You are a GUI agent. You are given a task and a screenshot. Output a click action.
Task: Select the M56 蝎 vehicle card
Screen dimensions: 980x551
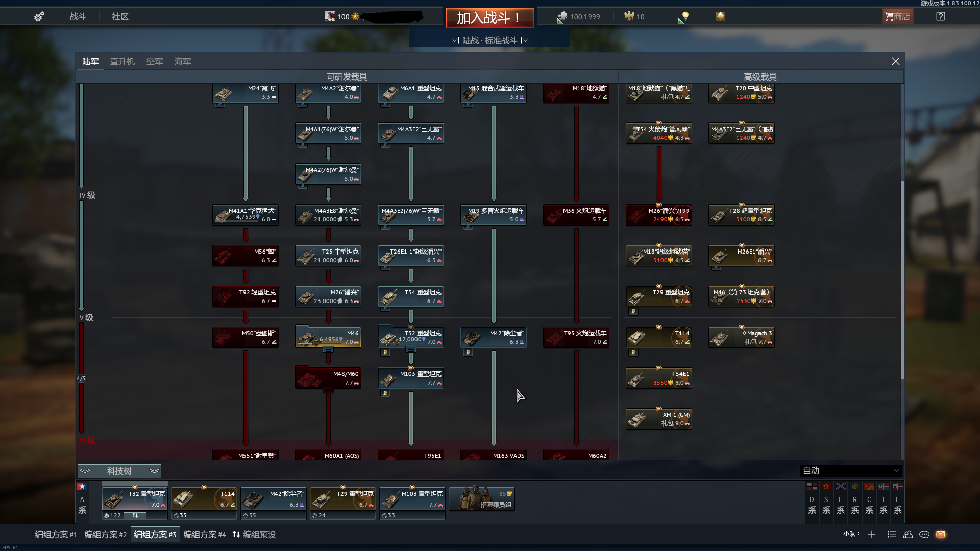click(246, 256)
